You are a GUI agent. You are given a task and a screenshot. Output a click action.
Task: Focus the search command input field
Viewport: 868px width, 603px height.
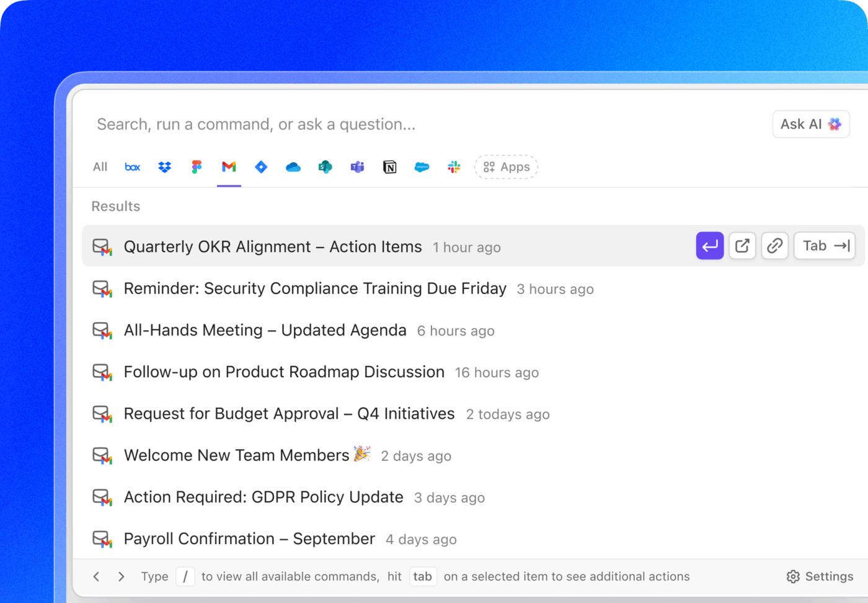[428, 124]
